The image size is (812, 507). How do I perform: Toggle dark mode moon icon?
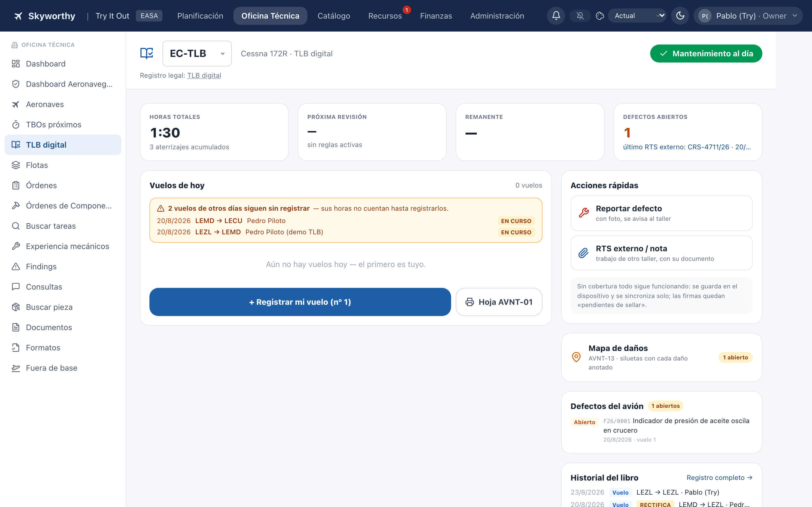(x=680, y=16)
